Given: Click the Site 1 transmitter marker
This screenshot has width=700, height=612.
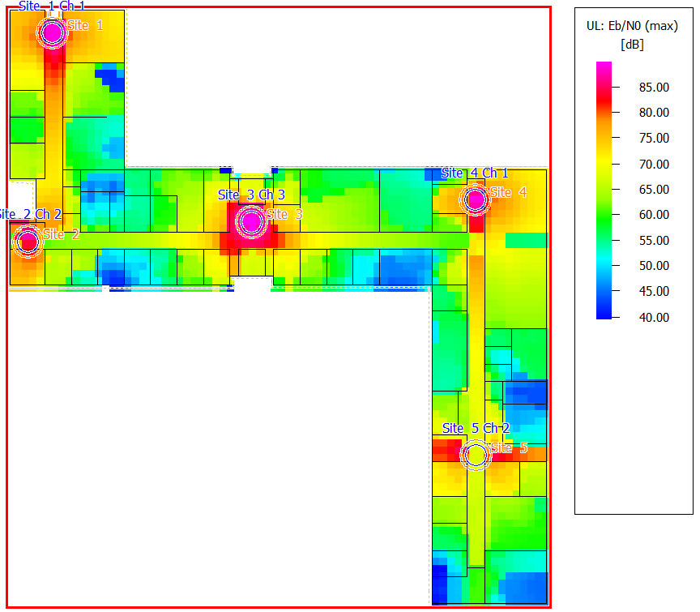Looking at the screenshot, I should click(x=52, y=32).
